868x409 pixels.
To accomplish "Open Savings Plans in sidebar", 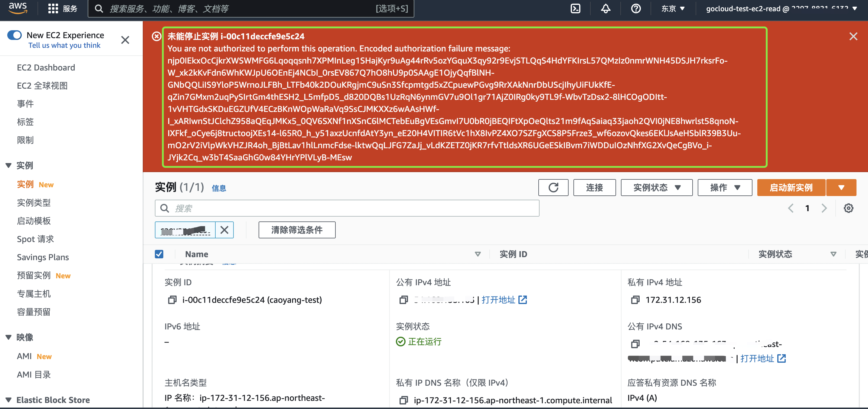I will [x=43, y=257].
